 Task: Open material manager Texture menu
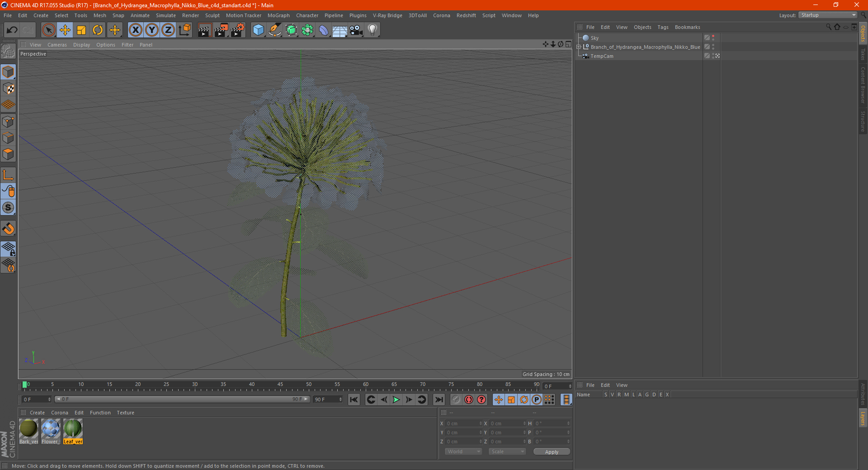(125, 413)
